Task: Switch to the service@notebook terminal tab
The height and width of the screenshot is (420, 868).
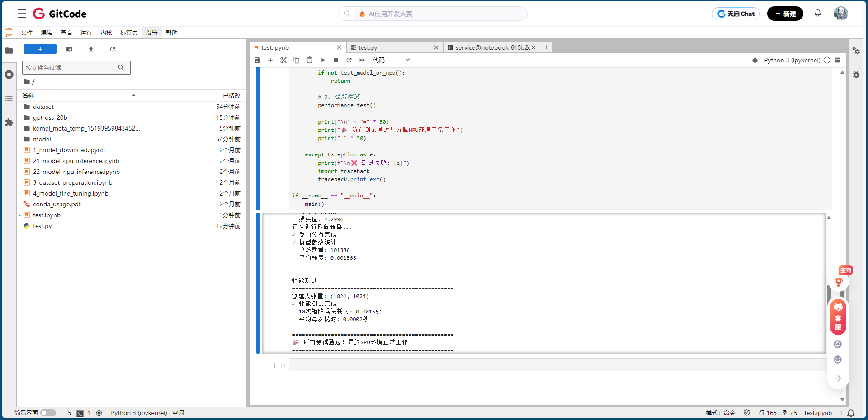Action: point(492,47)
